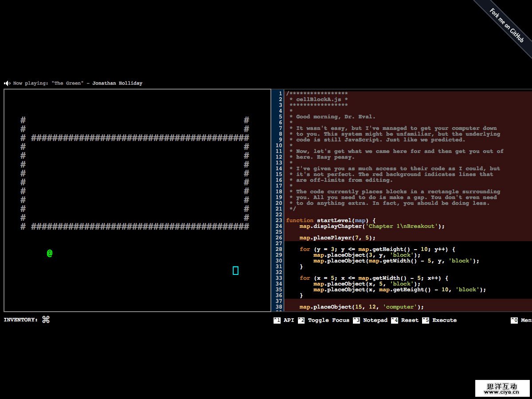Open the API reference panel
Viewport: 532px width, 399px height.
pos(289,320)
